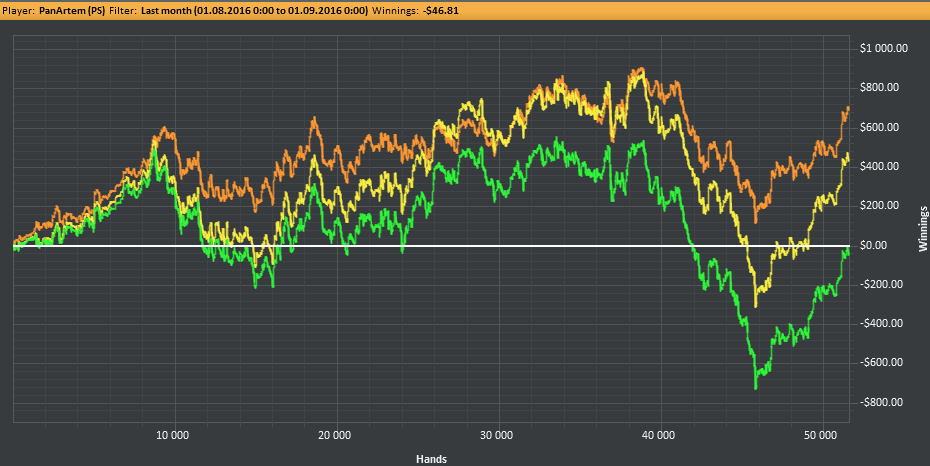The image size is (930, 466).
Task: Click the yellow line's end point near $450
Action: (848, 158)
